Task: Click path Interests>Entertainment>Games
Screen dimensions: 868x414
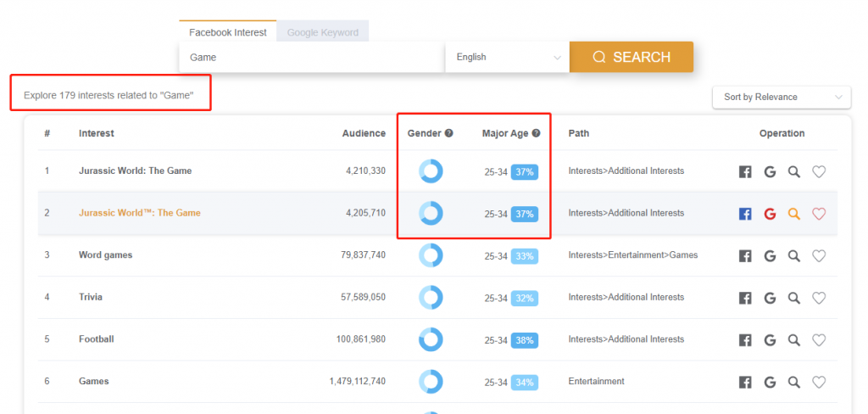Action: [x=632, y=255]
